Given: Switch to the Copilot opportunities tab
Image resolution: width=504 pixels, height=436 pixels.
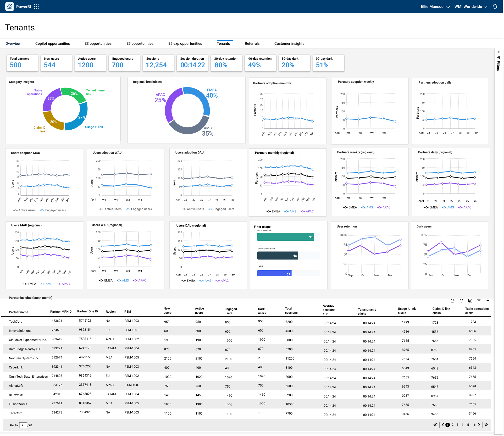Looking at the screenshot, I should pyautogui.click(x=52, y=43).
